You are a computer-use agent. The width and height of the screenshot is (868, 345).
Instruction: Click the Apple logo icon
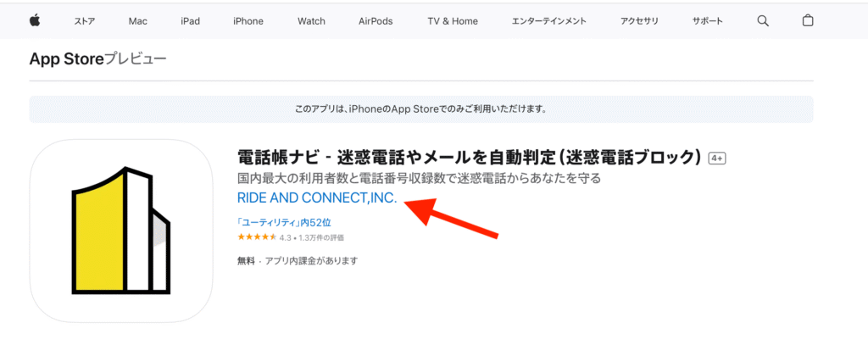point(35,21)
